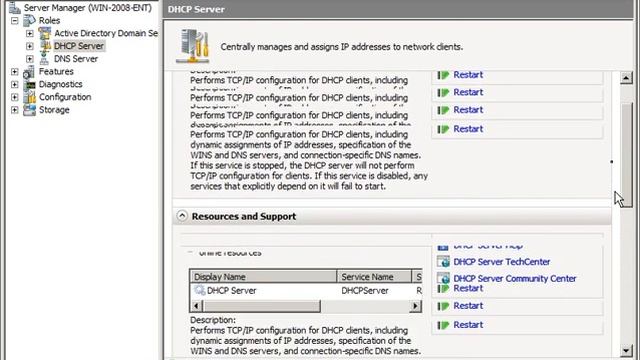Click the DHCP Server TechCenter globe icon
This screenshot has height=360, width=640.
point(443,262)
